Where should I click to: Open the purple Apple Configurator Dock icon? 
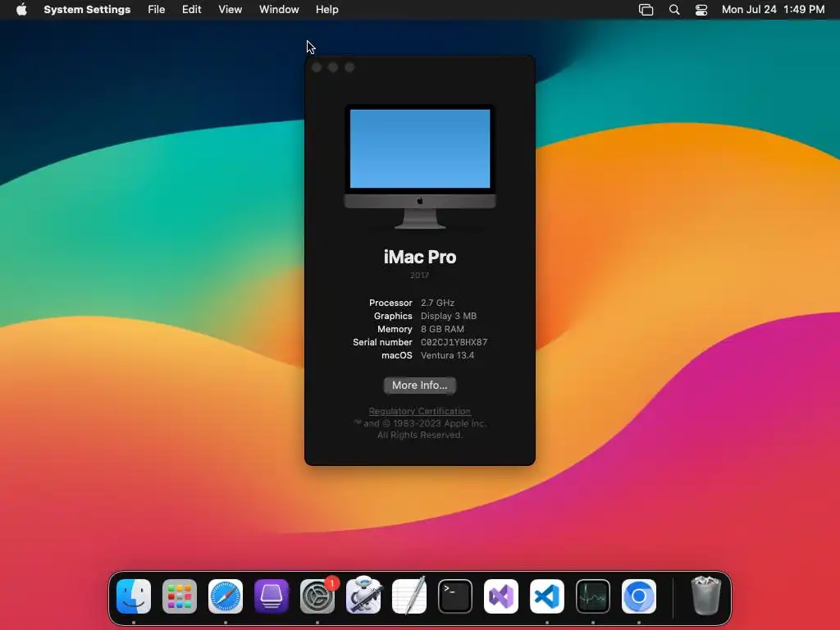[272, 596]
